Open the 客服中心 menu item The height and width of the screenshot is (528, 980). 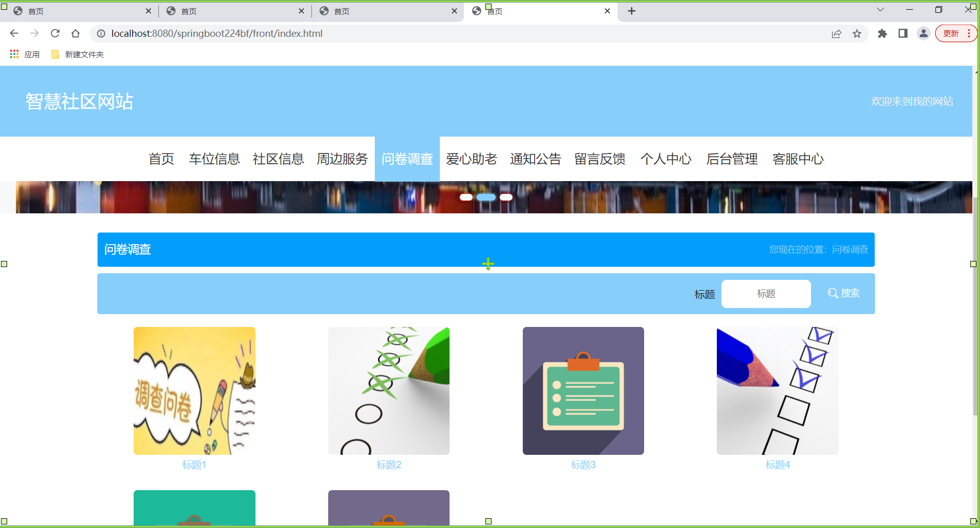pyautogui.click(x=798, y=159)
